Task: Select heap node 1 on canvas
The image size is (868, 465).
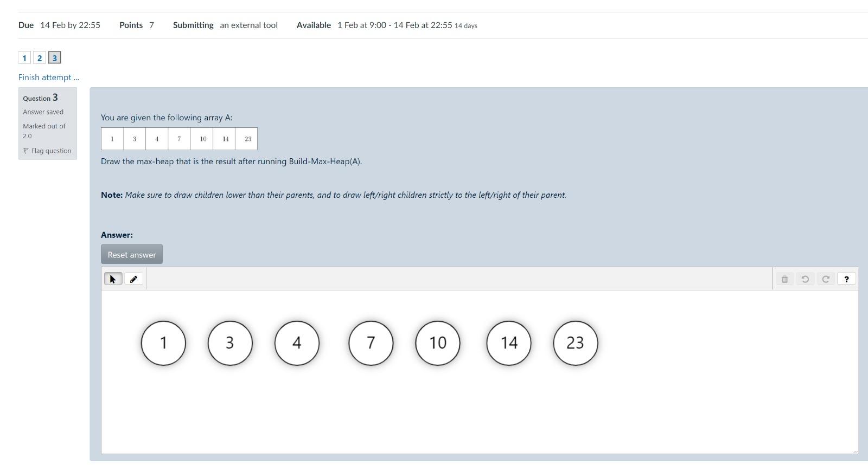Action: tap(163, 343)
